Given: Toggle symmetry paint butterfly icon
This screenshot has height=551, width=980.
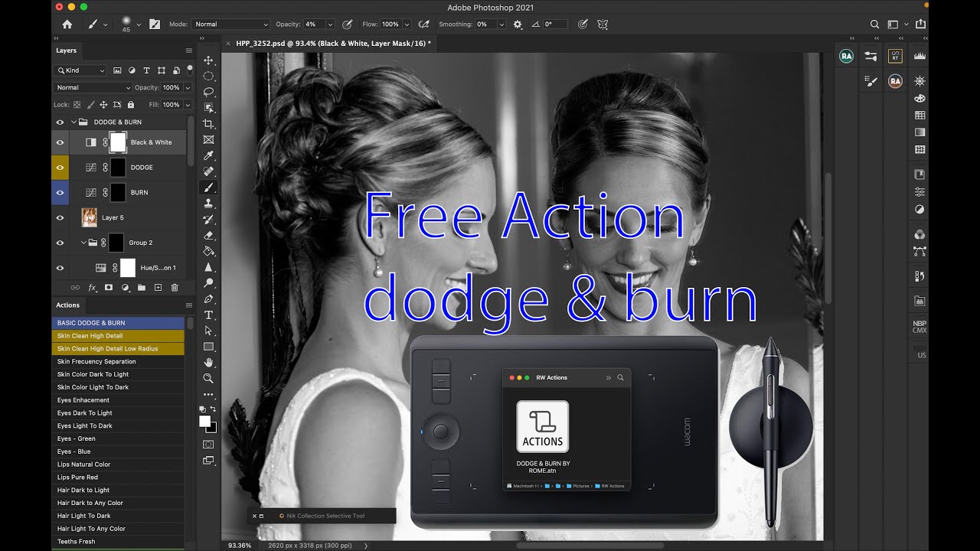Looking at the screenshot, I should pyautogui.click(x=603, y=24).
